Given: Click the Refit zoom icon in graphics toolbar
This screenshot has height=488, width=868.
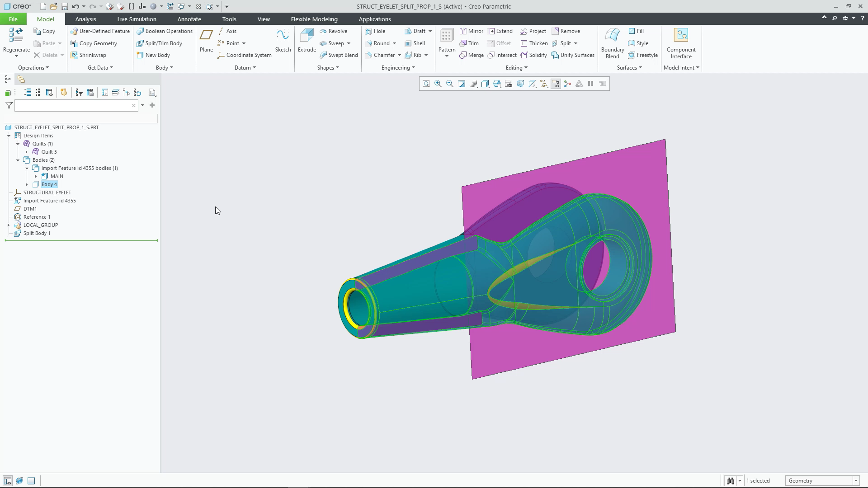Looking at the screenshot, I should click(426, 84).
